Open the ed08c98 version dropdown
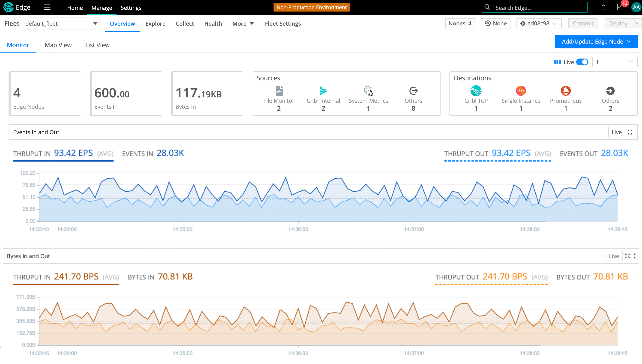This screenshot has width=642, height=364. point(539,23)
